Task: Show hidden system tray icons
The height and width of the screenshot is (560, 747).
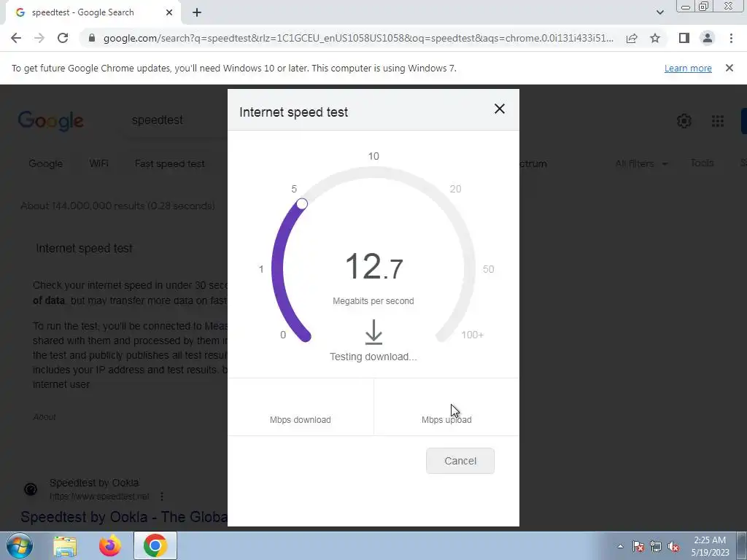Action: [620, 546]
